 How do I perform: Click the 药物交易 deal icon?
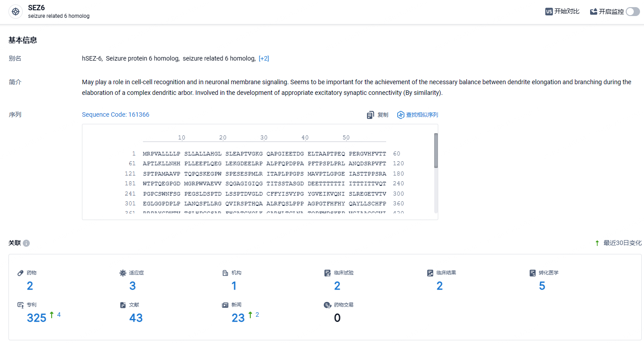coord(327,305)
